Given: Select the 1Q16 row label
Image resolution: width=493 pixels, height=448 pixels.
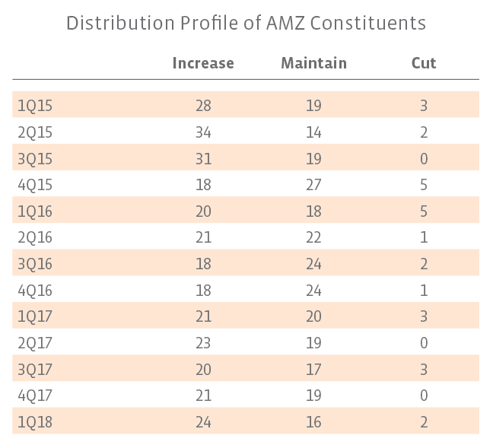Looking at the screenshot, I should (35, 211).
